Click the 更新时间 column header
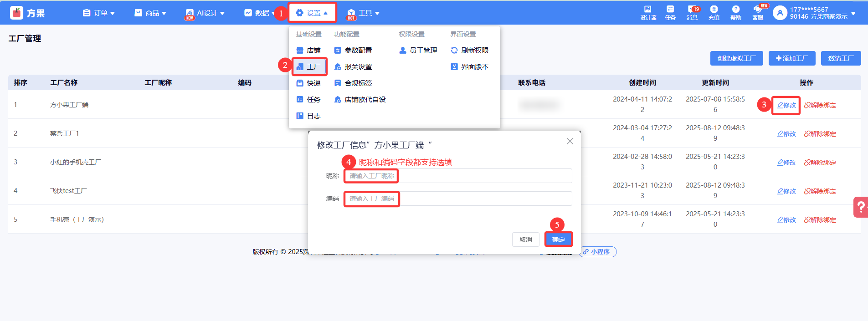 coord(715,82)
